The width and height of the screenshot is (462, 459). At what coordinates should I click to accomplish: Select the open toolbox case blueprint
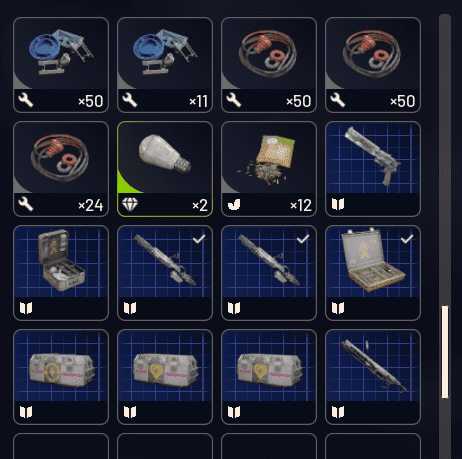coord(61,273)
